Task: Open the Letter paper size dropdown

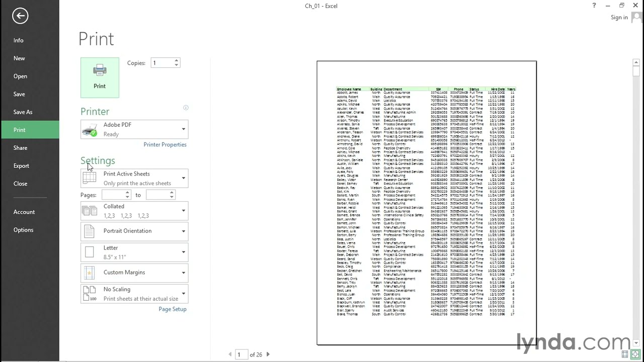Action: tap(134, 252)
